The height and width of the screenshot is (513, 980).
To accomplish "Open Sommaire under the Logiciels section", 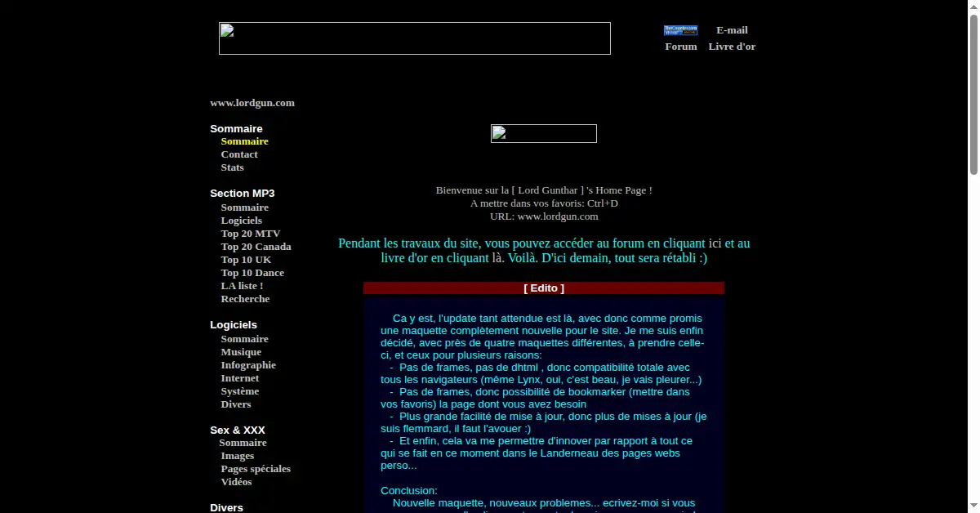I will (x=244, y=339).
